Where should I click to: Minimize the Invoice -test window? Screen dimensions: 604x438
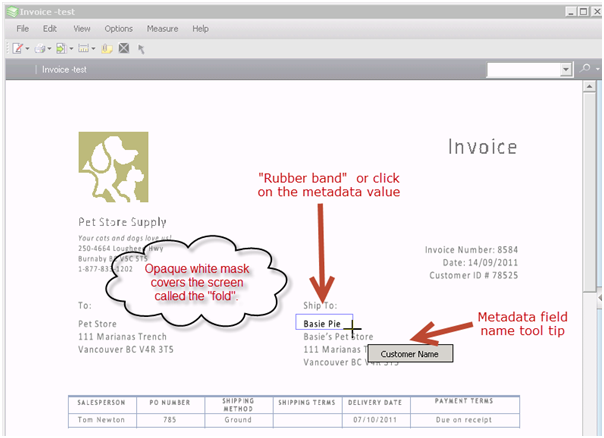pyautogui.click(x=571, y=12)
